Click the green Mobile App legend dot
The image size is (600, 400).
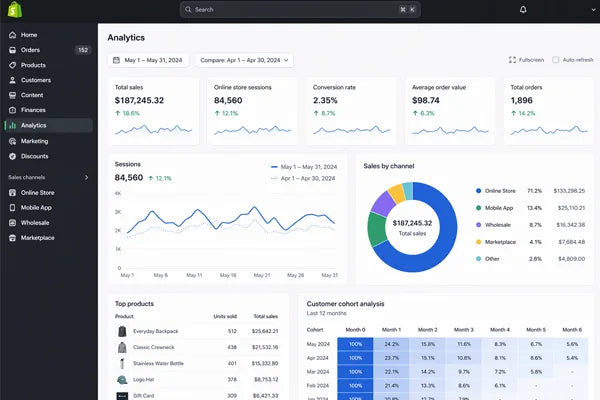click(x=478, y=208)
